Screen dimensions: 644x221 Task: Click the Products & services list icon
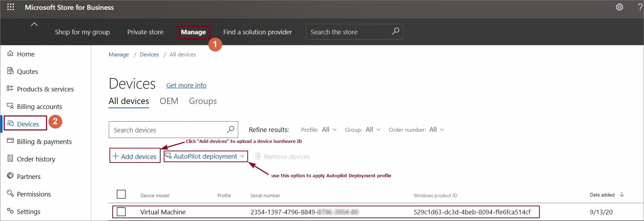[x=10, y=88]
